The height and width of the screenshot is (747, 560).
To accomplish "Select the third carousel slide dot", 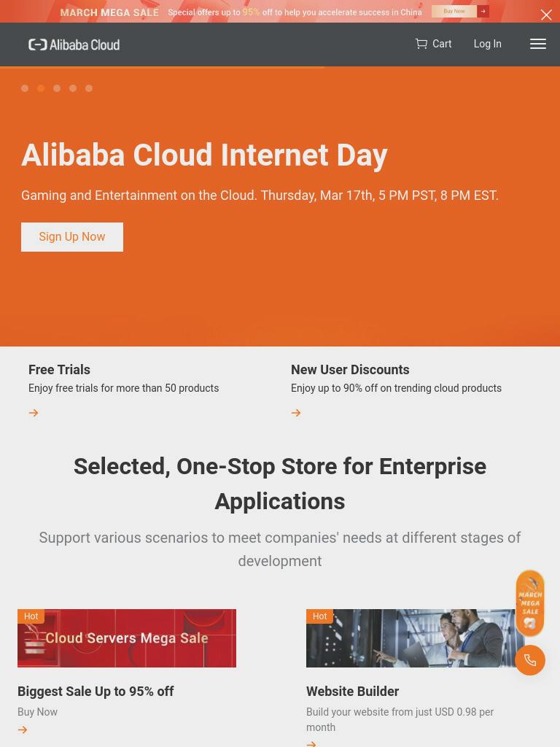I will [x=57, y=88].
